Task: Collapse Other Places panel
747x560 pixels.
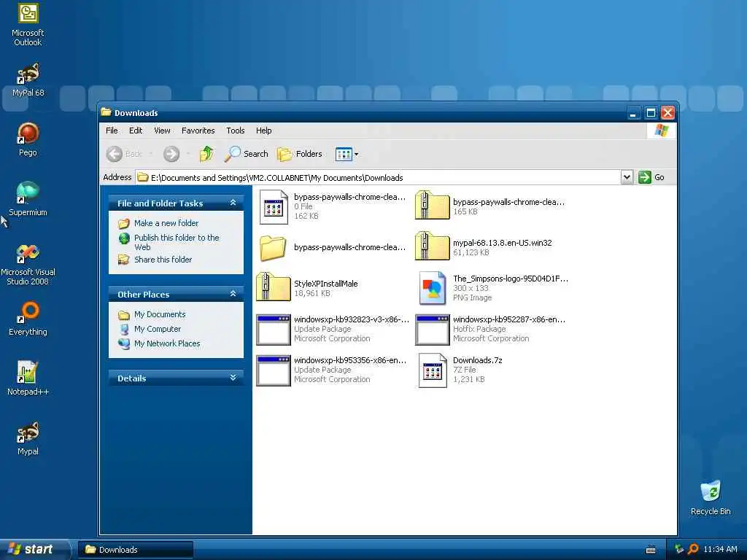Action: (233, 294)
